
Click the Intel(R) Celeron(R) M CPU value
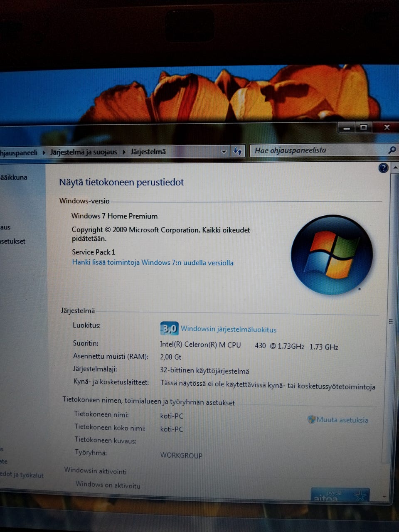coord(249,345)
